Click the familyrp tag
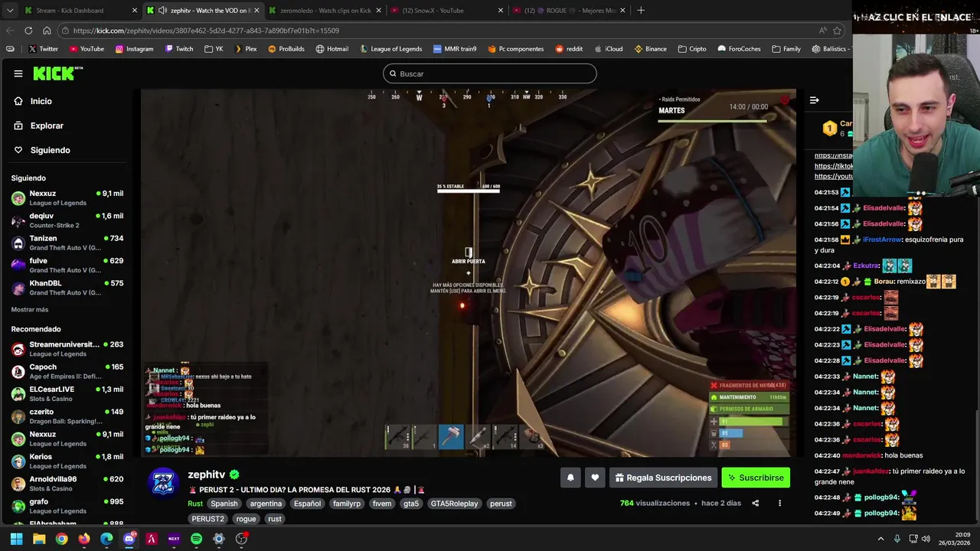 click(348, 504)
